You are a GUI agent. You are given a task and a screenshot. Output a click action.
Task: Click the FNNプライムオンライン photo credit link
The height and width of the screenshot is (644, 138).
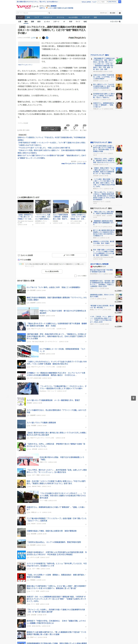[x=25, y=65]
